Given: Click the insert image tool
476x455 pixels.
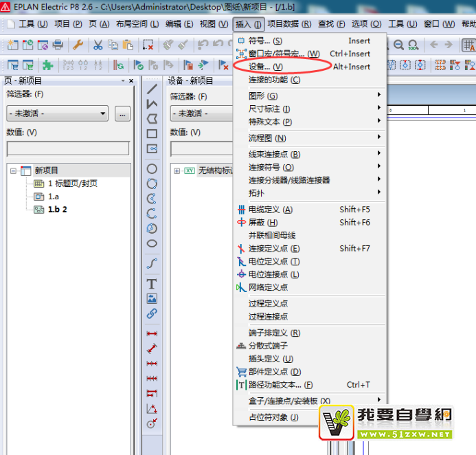Looking at the screenshot, I should (x=152, y=299).
